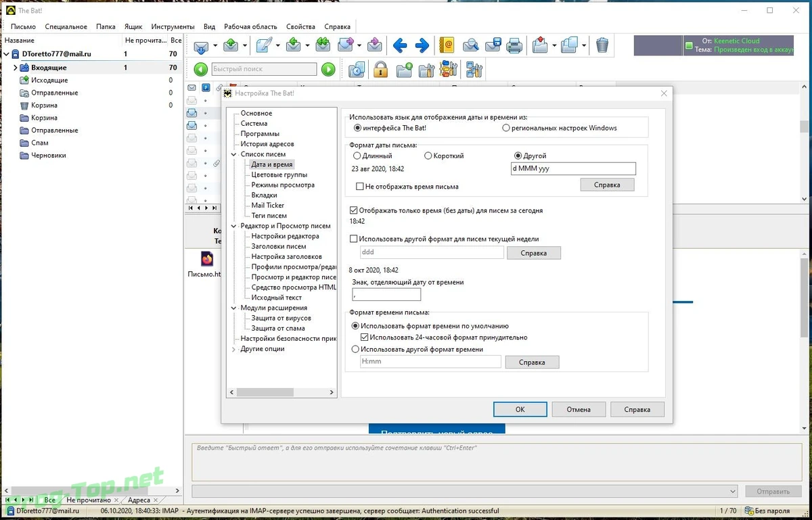Open dropdown arrow beside the new message icon

point(277,46)
